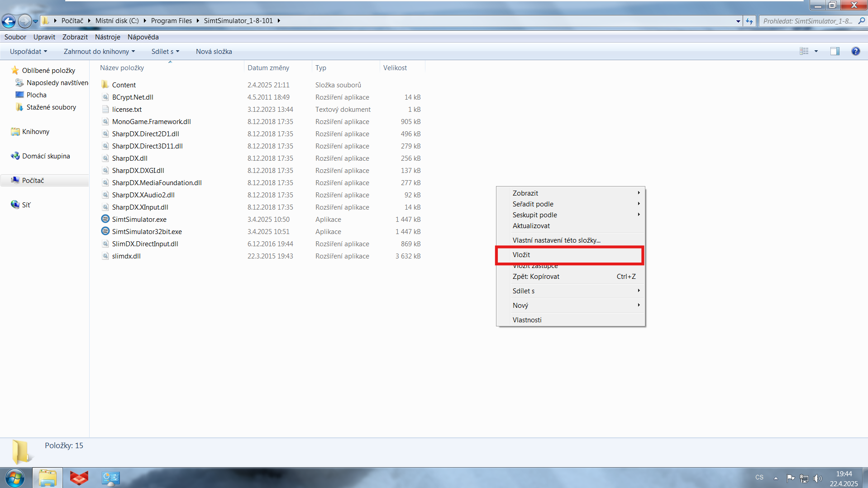This screenshot has height=488, width=868.
Task: Sort by the Datum změny column header
Action: [x=268, y=68]
